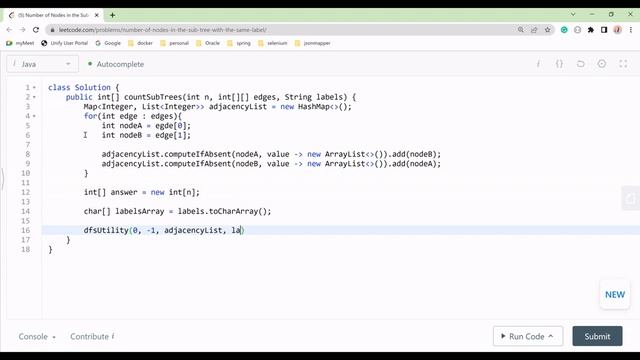Open the tab search chevron in title bar
Image resolution: width=640 pixels, height=360 pixels.
(x=573, y=14)
